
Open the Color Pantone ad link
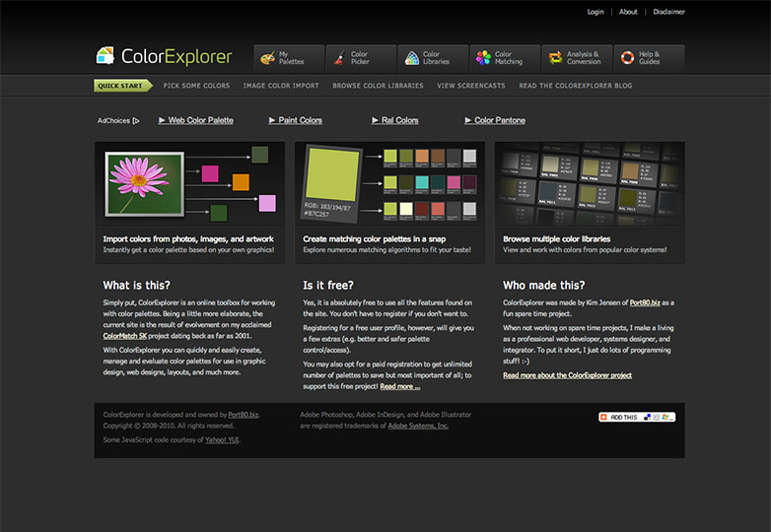coord(499,120)
